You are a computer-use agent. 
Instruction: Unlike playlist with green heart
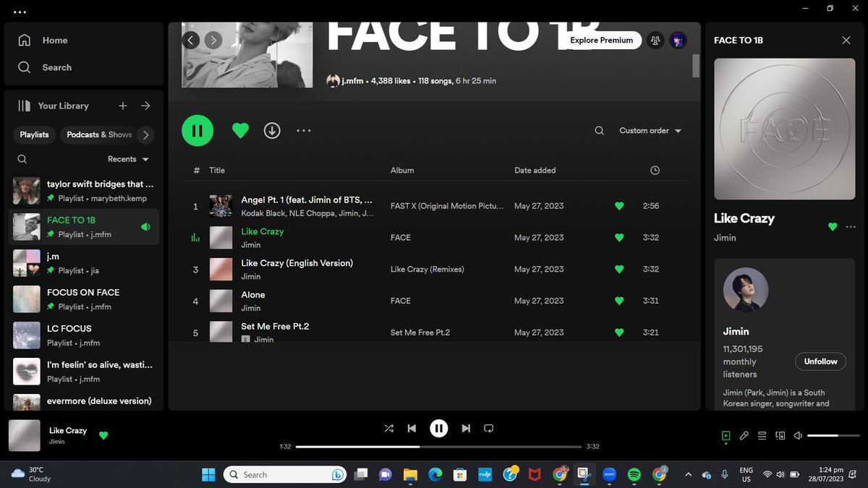[240, 131]
